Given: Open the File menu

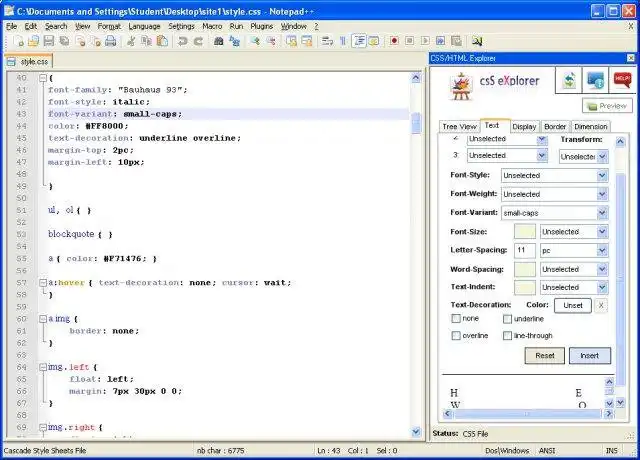Looking at the screenshot, I should point(11,26).
